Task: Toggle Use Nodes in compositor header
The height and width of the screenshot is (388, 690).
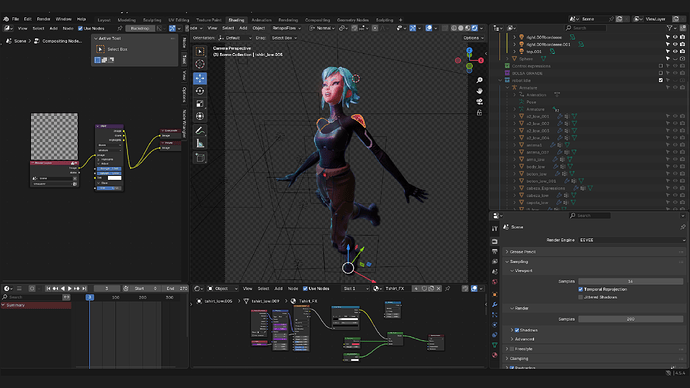Action: pyautogui.click(x=80, y=28)
